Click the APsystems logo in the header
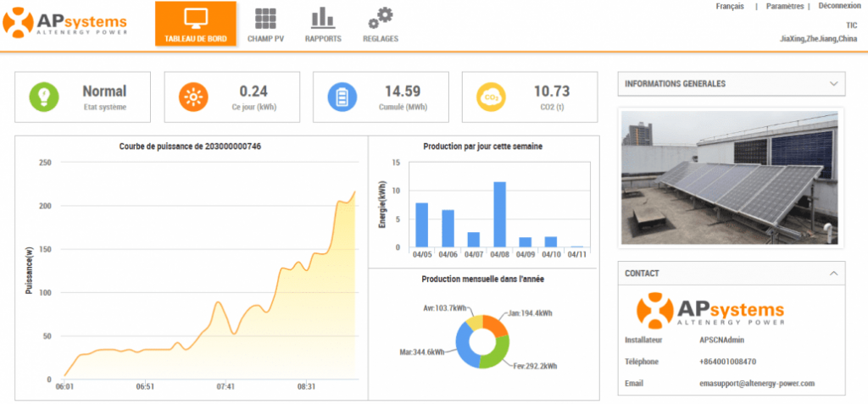Image resolution: width=868 pixels, height=404 pixels. click(65, 23)
